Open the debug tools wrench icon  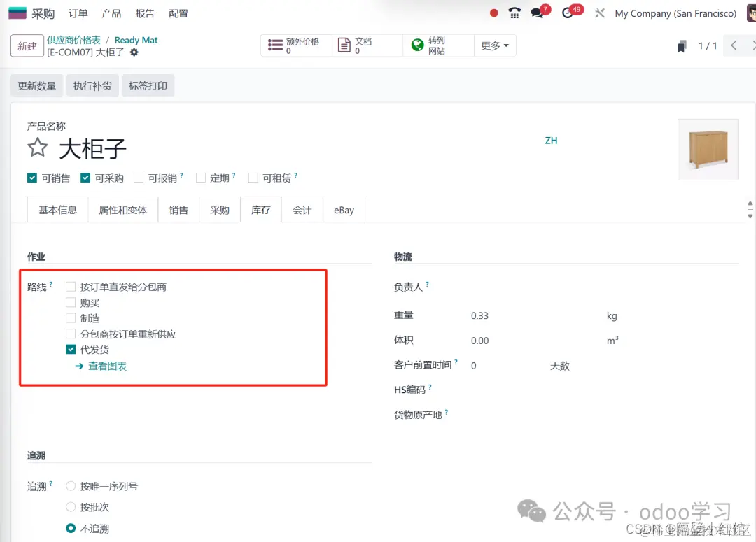599,13
